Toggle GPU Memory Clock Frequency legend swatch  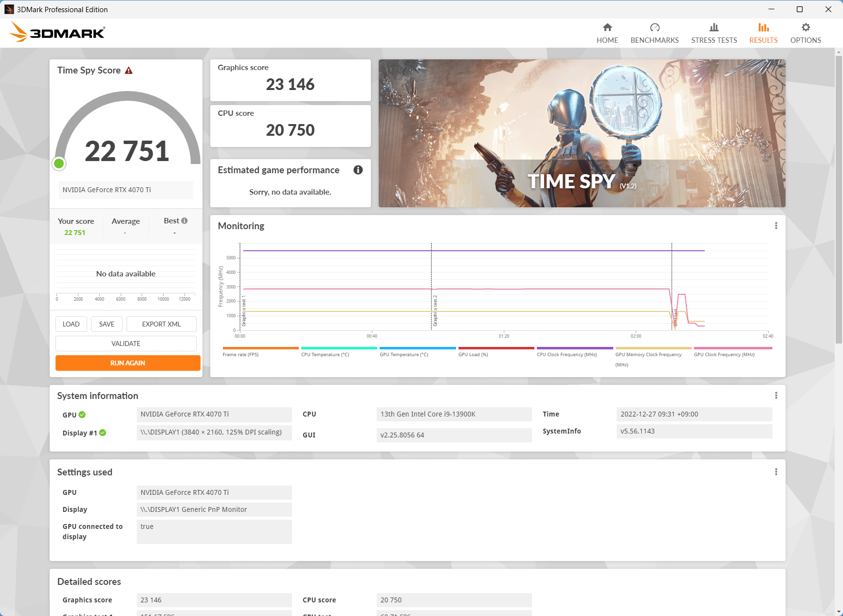[x=654, y=348]
